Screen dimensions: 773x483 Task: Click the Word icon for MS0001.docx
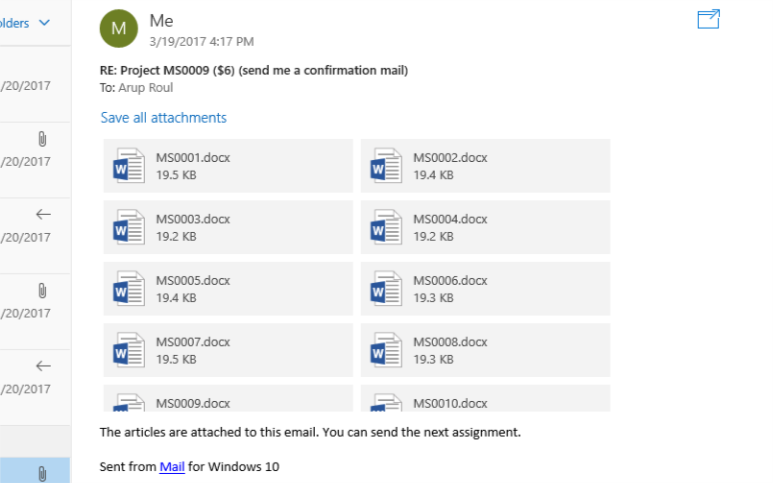(x=129, y=166)
